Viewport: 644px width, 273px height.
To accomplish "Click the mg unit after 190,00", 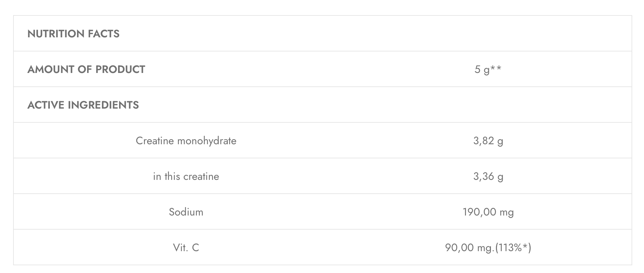I will coord(506,213).
